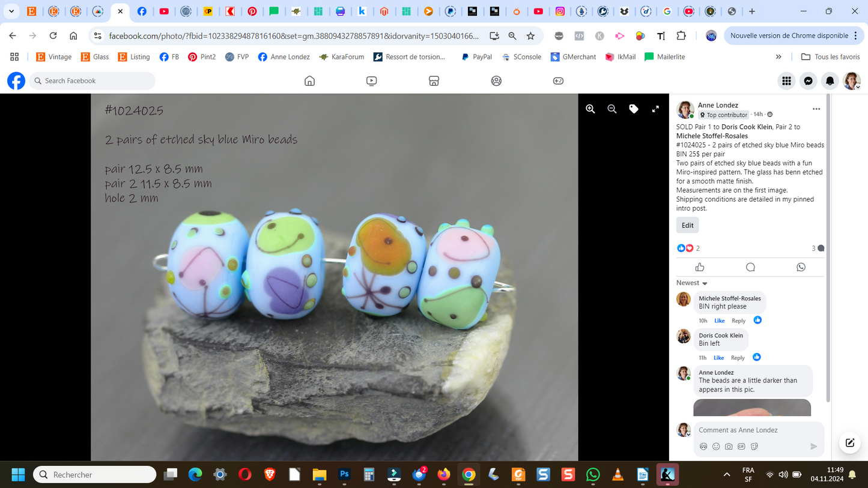Click the bead photo image

pyautogui.click(x=334, y=277)
